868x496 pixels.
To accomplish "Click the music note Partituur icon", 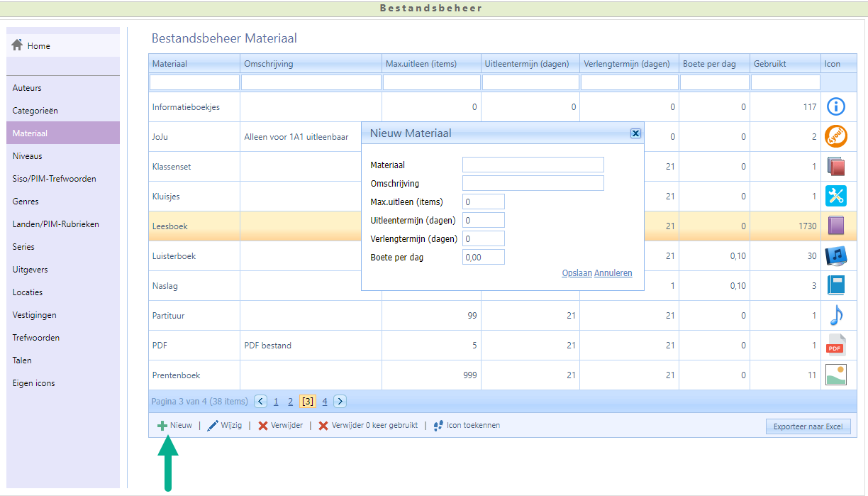I will [836, 315].
